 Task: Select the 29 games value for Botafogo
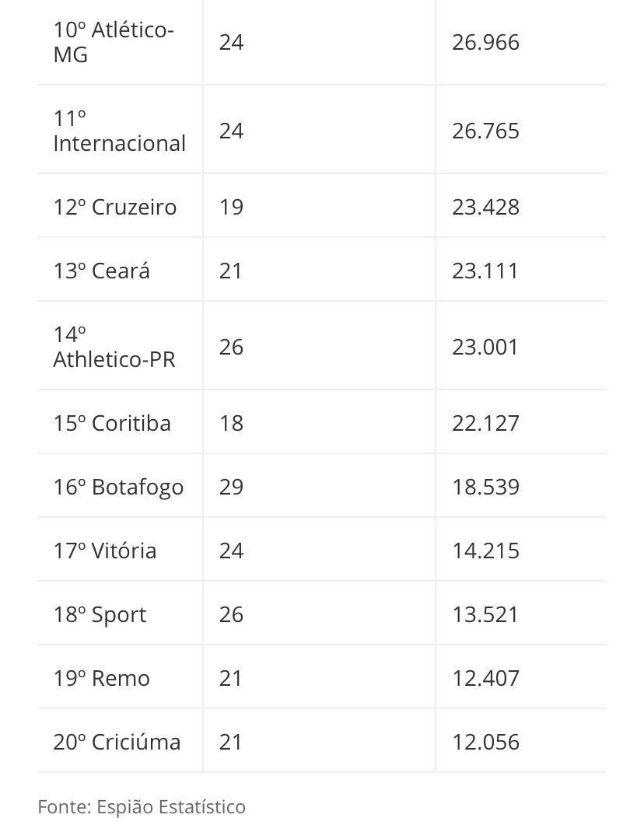232,487
